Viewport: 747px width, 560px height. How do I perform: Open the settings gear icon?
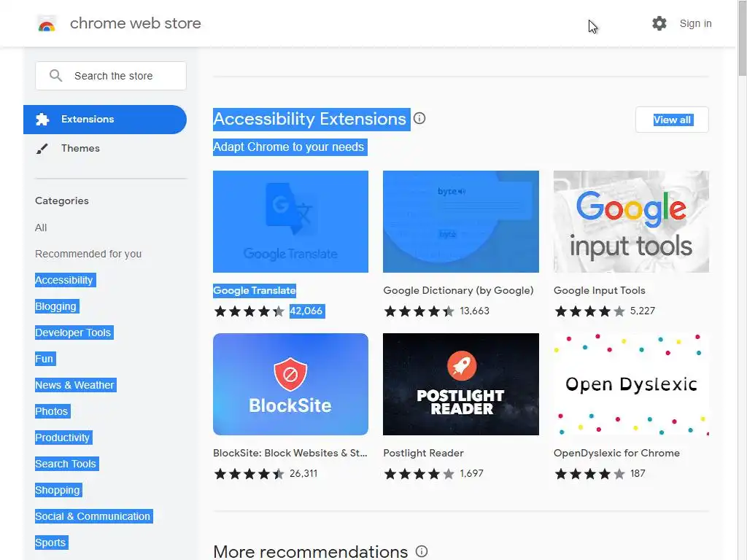click(659, 23)
